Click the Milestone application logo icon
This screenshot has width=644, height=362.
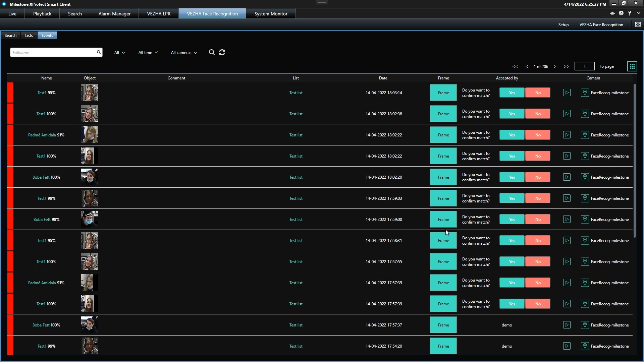4,4
